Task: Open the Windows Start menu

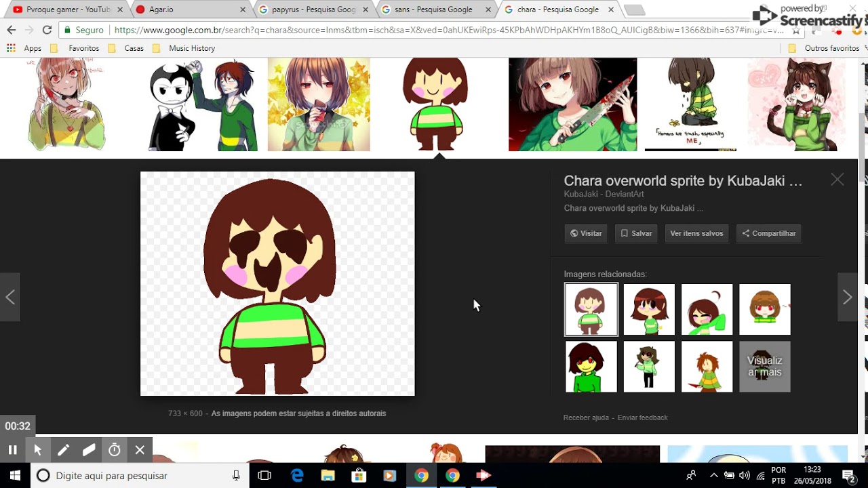Action: coord(15,475)
